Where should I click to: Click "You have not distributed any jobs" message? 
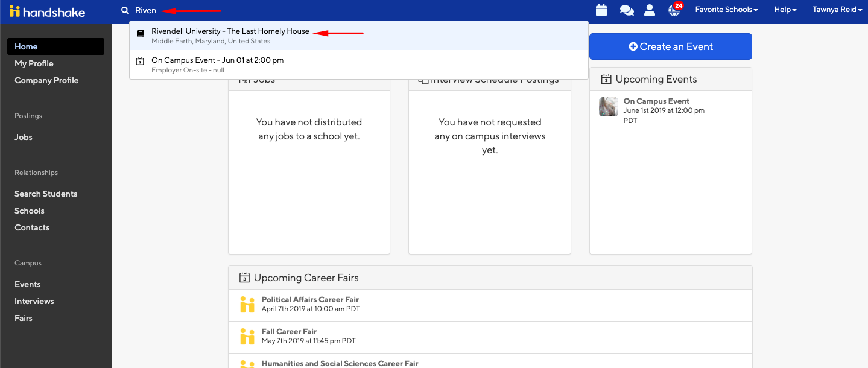pos(309,129)
